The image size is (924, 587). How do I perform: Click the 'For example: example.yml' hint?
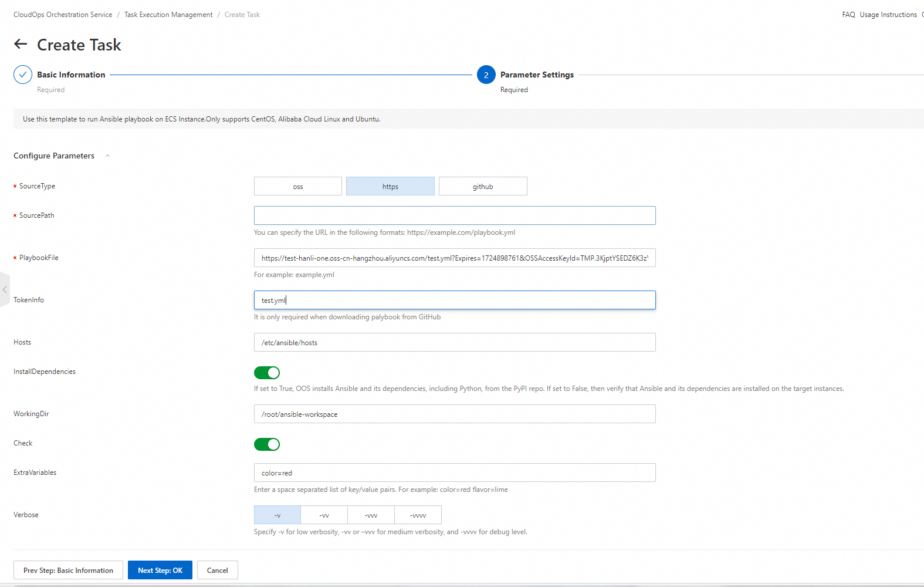pyautogui.click(x=294, y=275)
